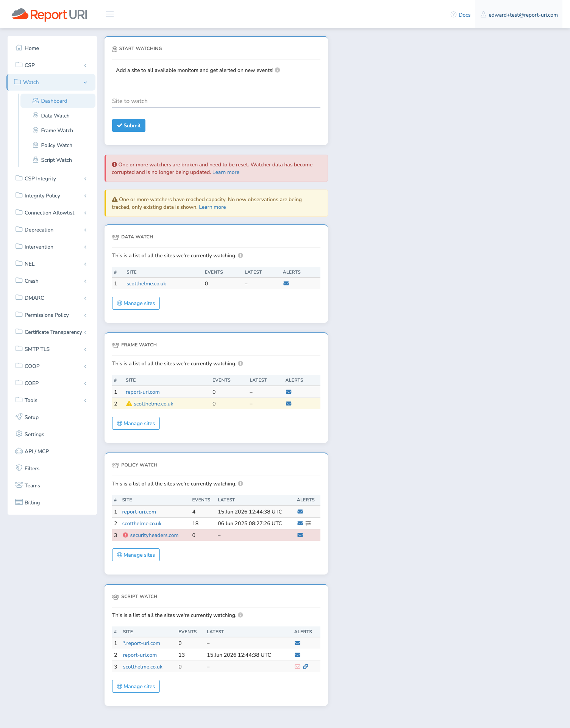Expand the CSP menu
This screenshot has height=728, width=570.
(52, 65)
